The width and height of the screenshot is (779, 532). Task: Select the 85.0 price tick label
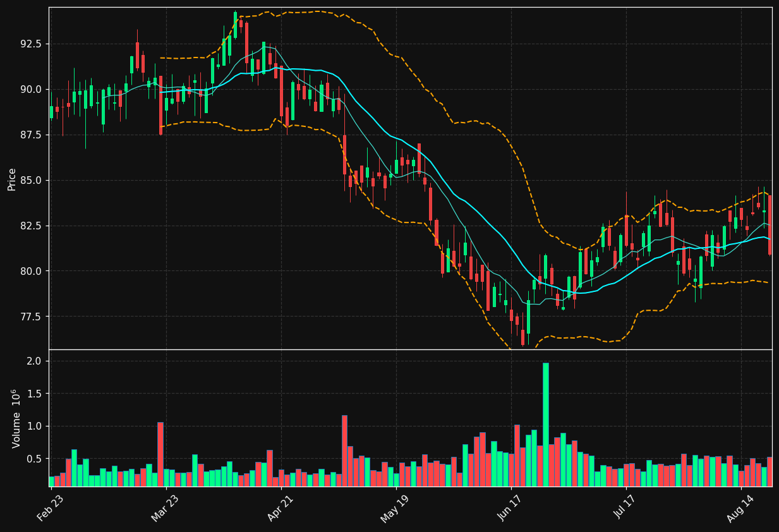coord(30,181)
